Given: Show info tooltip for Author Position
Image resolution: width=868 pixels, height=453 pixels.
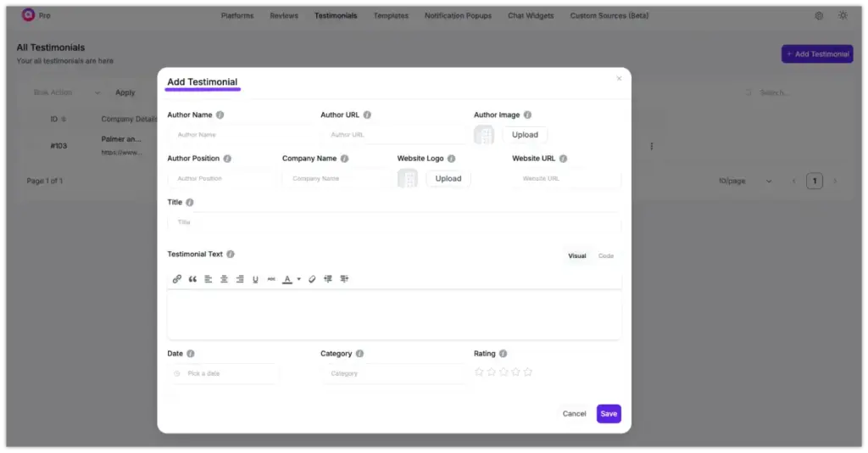Looking at the screenshot, I should click(227, 159).
